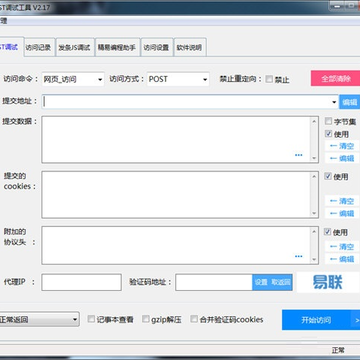Enable the gzip解压 checkbox
This screenshot has width=360, height=360.
coord(146,319)
